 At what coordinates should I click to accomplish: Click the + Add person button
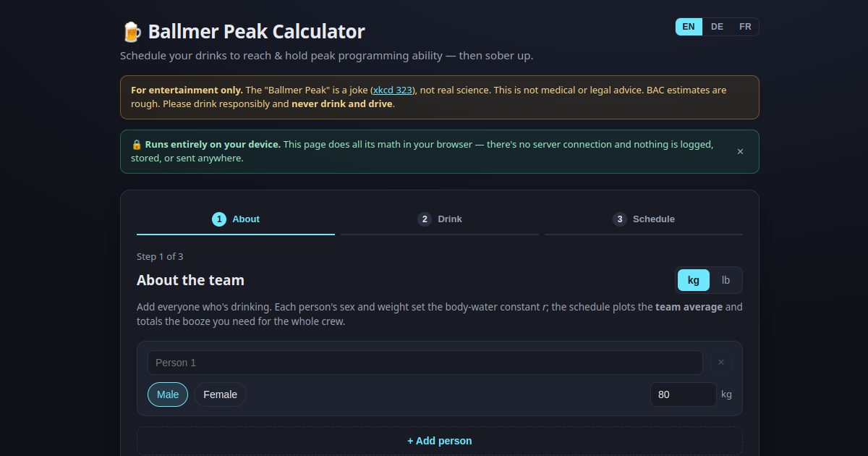[440, 441]
